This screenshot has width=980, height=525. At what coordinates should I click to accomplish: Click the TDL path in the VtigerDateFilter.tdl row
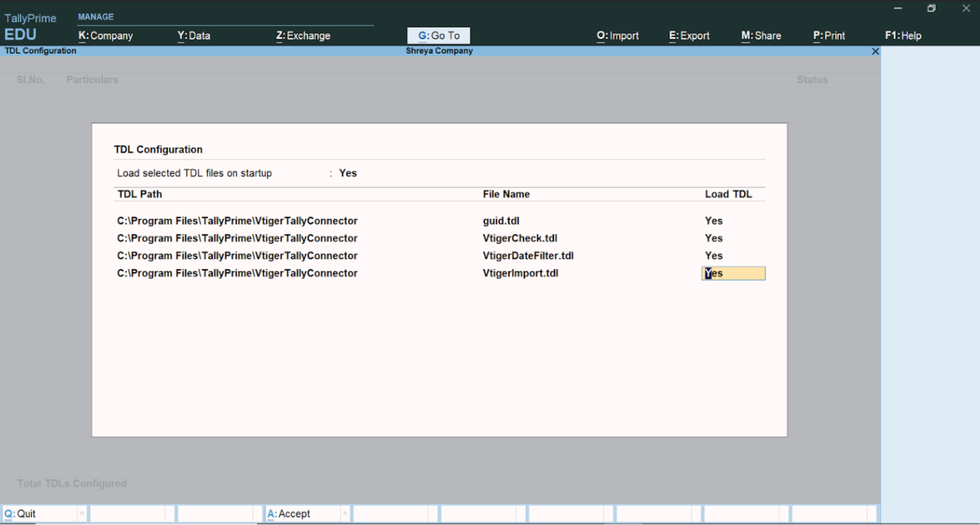point(237,256)
